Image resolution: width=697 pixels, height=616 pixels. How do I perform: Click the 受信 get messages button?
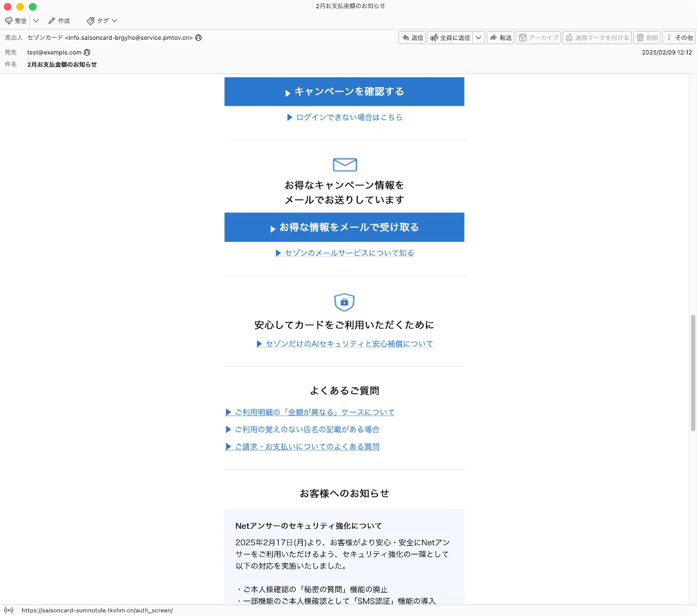tap(16, 21)
